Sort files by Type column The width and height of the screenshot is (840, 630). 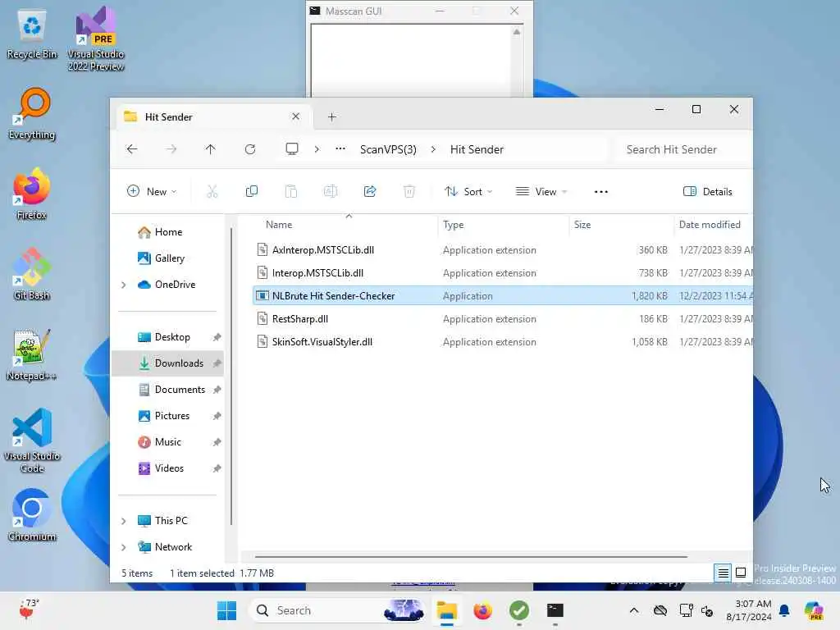coord(504,225)
